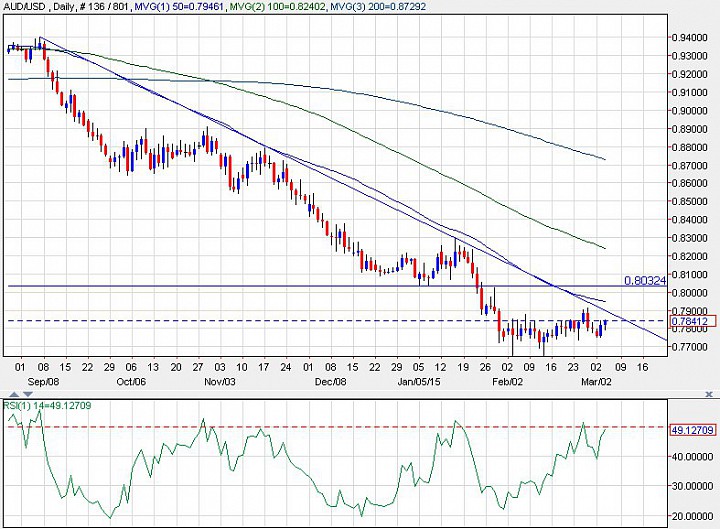This screenshot has width=720, height=529.
Task: Click the 30.00000 RSI axis label
Action: [692, 486]
